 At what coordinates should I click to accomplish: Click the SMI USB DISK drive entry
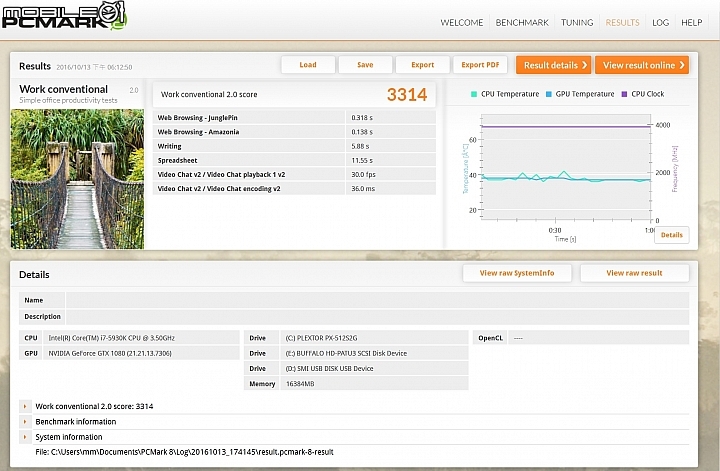[329, 368]
